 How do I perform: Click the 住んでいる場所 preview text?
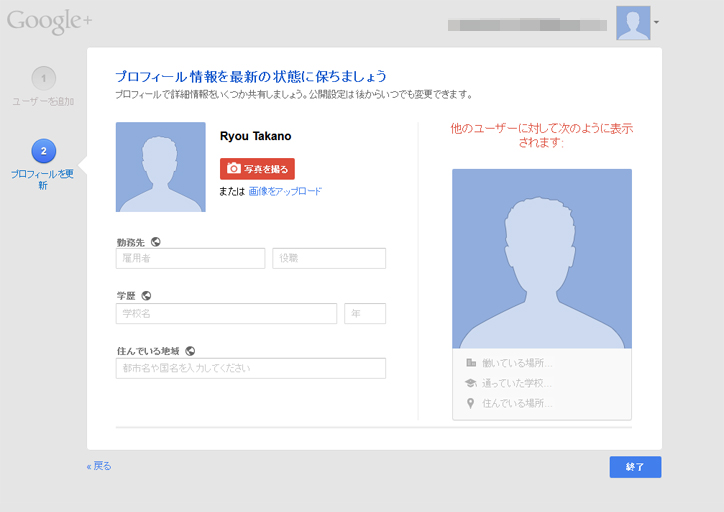tap(517, 404)
